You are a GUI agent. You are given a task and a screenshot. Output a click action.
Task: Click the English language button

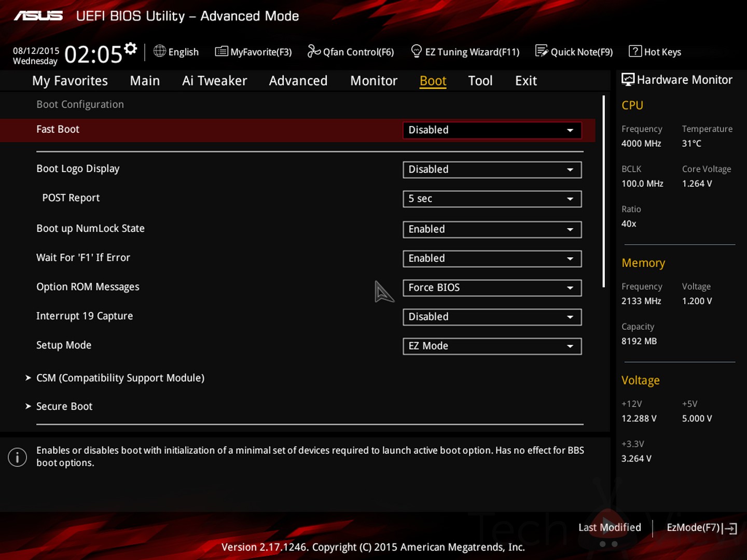point(183,52)
